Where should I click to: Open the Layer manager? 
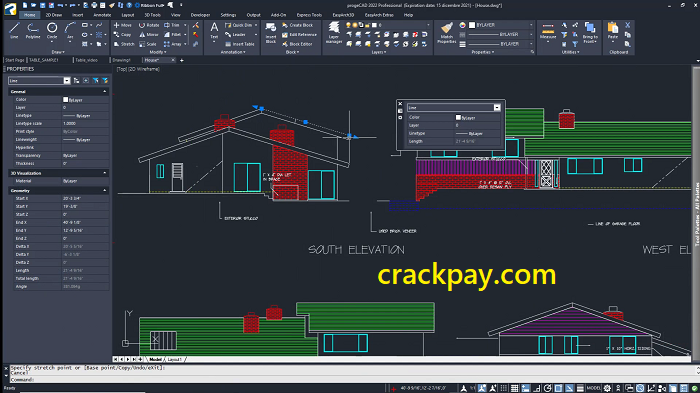coord(334,33)
